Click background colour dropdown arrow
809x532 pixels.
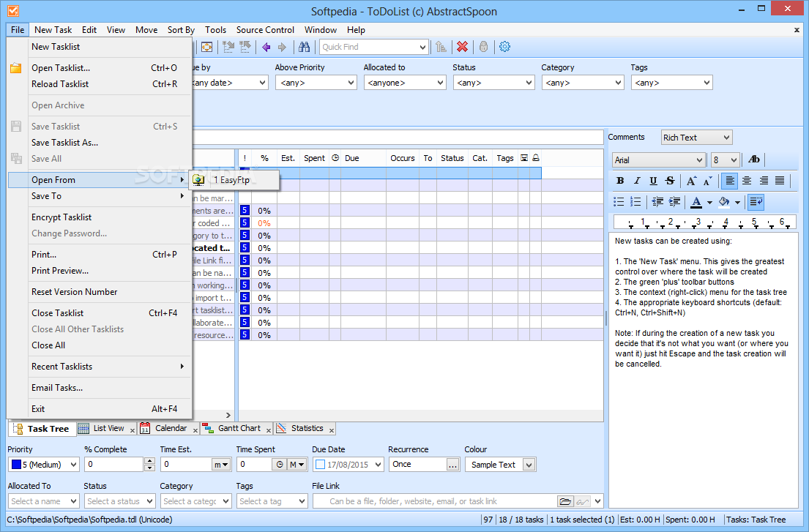pos(737,203)
